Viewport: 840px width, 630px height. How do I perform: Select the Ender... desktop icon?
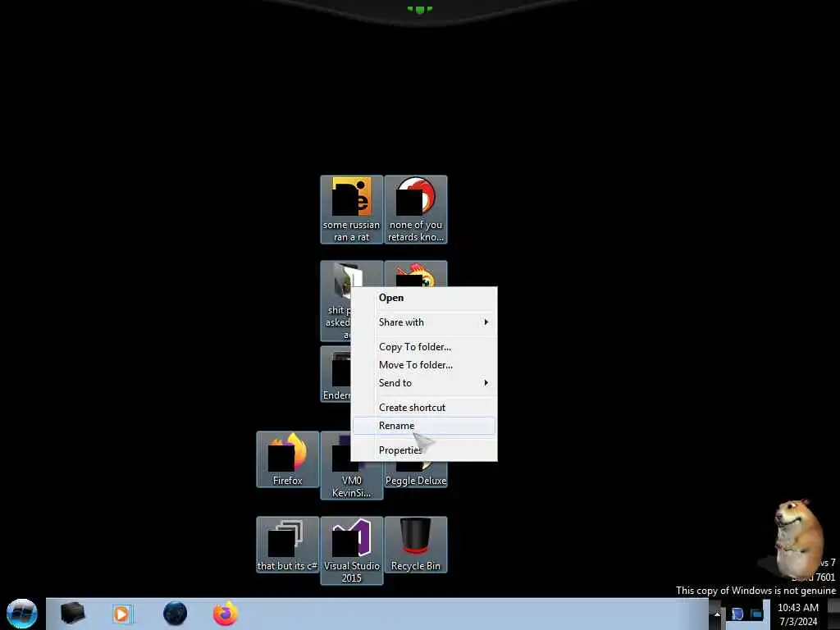click(x=336, y=374)
